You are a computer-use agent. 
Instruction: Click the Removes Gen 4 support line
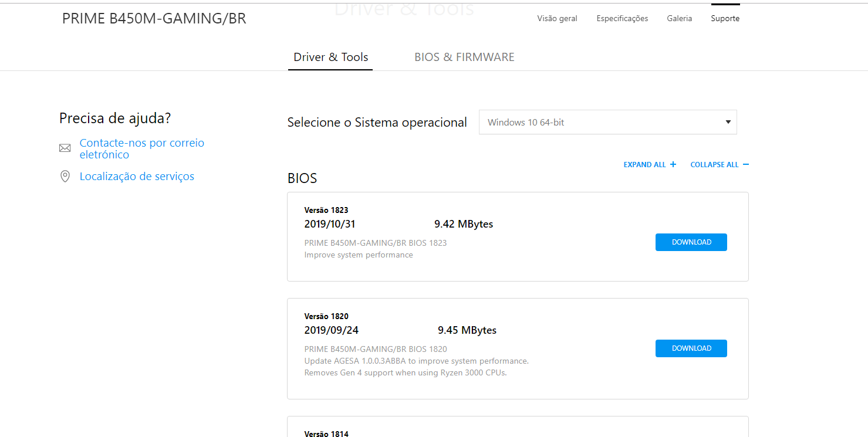pyautogui.click(x=406, y=373)
